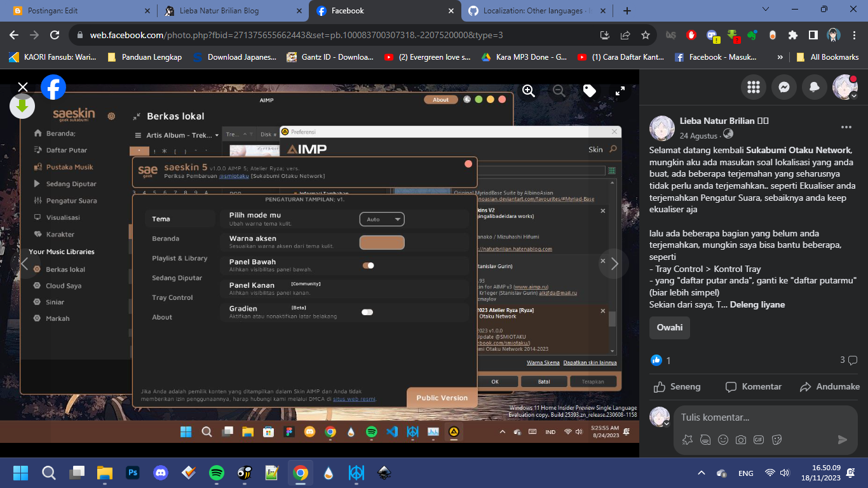Click the Evernote elephant extension icon
The image size is (868, 488).
[x=752, y=35]
